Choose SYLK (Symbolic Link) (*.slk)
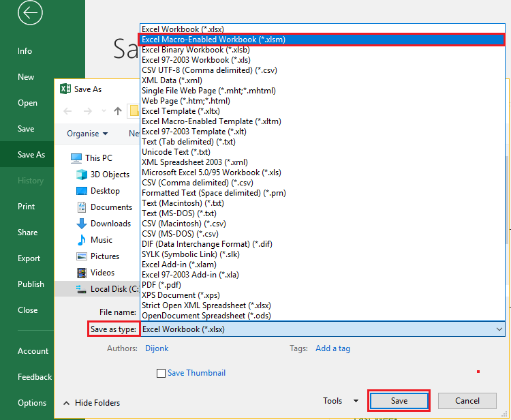The width and height of the screenshot is (511, 420). tap(323, 254)
